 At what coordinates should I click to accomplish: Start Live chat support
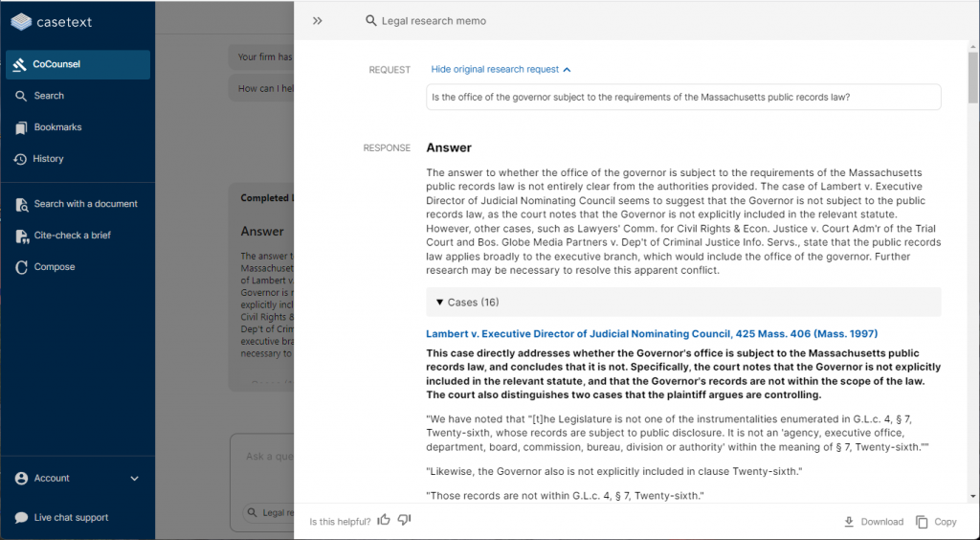click(71, 518)
